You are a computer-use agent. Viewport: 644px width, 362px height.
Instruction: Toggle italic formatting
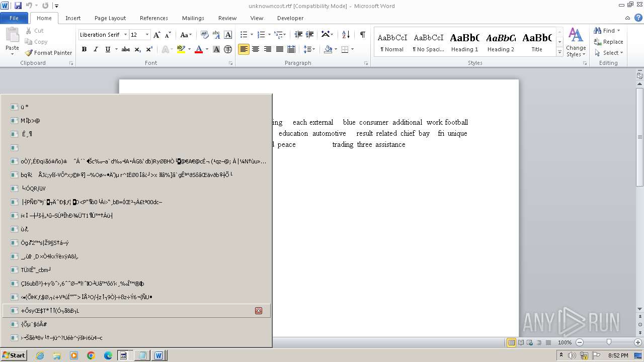point(96,49)
